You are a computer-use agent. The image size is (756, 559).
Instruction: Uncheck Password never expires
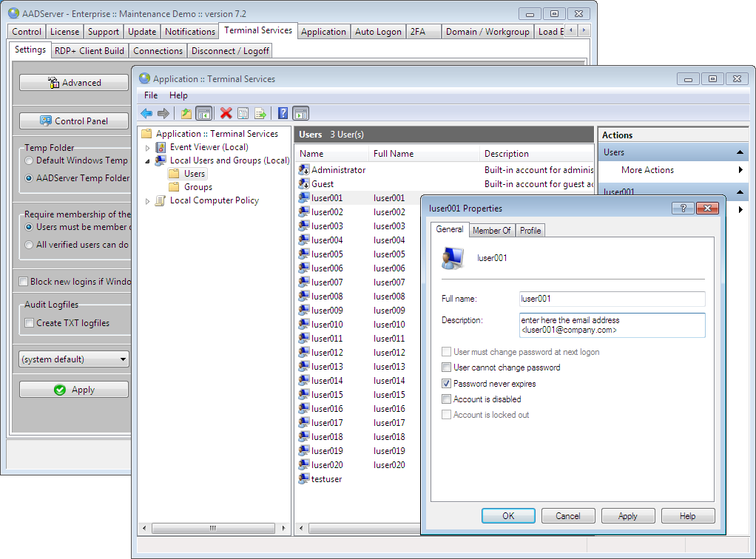(x=446, y=384)
